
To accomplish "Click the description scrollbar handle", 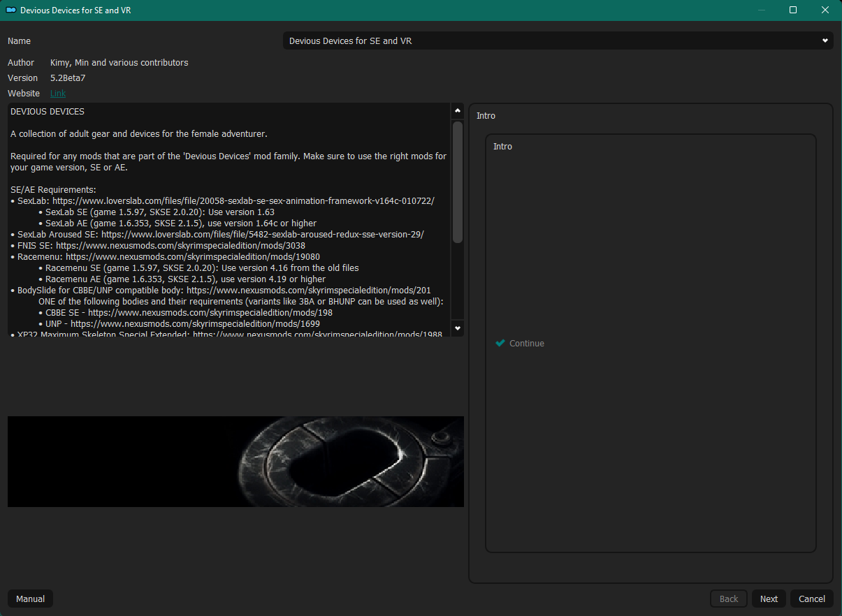I will (458, 182).
